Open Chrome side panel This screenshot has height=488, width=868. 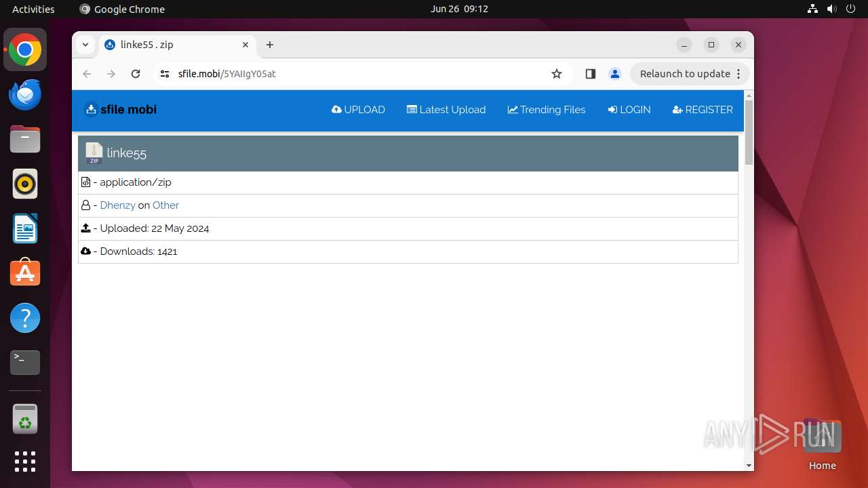[x=590, y=74]
